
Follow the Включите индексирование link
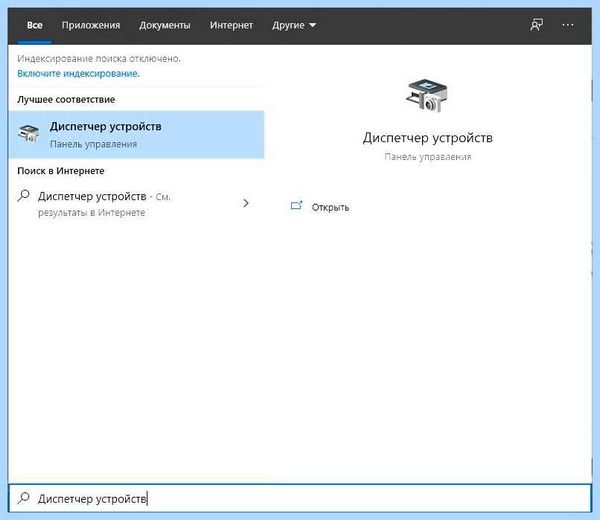(x=78, y=73)
